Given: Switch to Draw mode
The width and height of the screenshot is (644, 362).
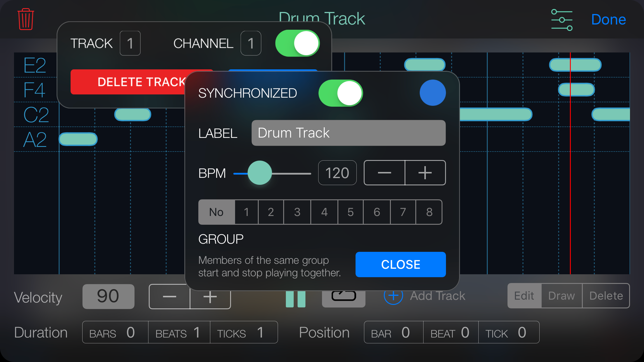Looking at the screenshot, I should (x=561, y=296).
